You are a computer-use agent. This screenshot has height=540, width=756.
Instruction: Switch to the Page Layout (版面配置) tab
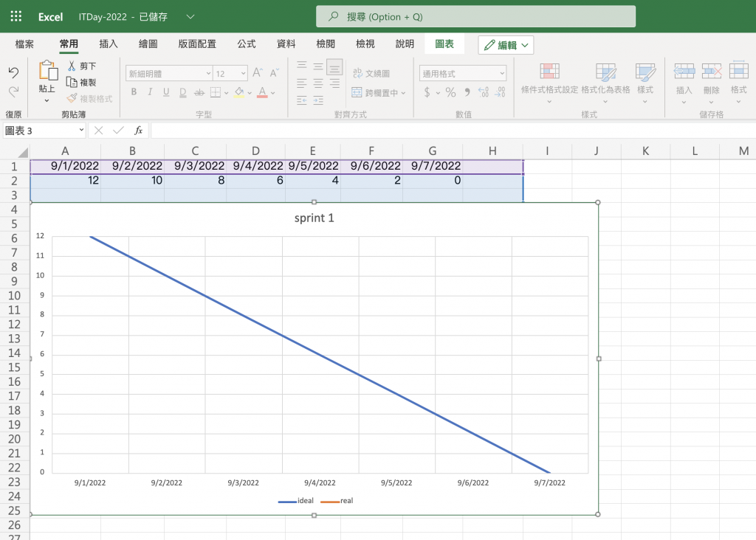pyautogui.click(x=197, y=44)
